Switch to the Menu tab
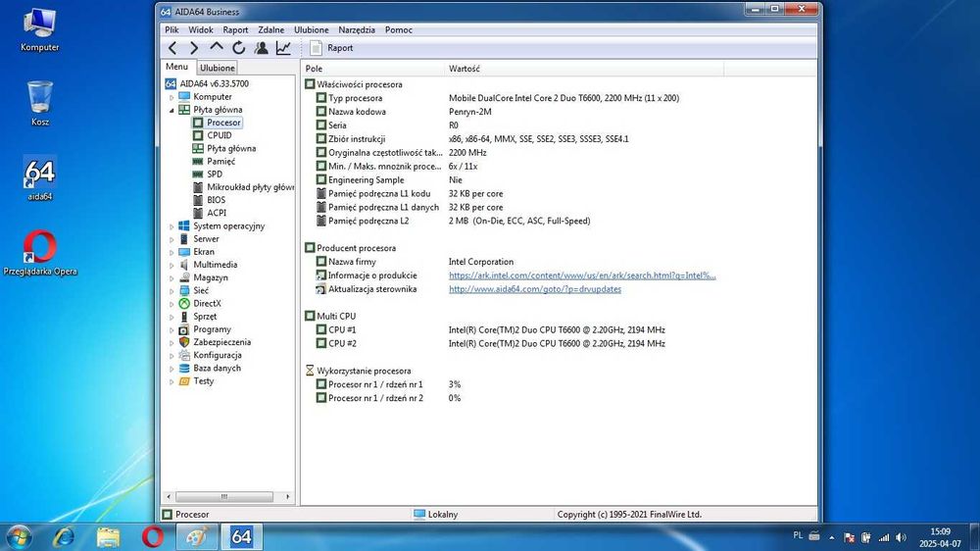 tap(176, 67)
